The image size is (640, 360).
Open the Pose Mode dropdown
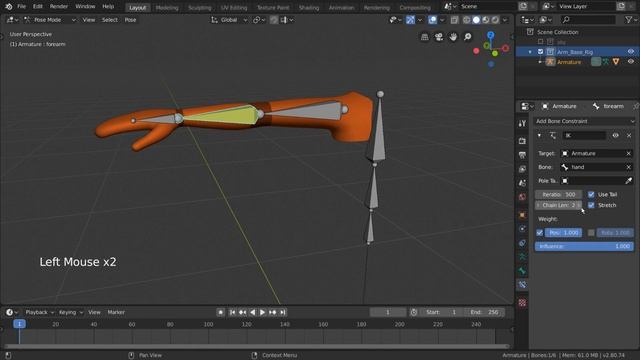(49, 20)
